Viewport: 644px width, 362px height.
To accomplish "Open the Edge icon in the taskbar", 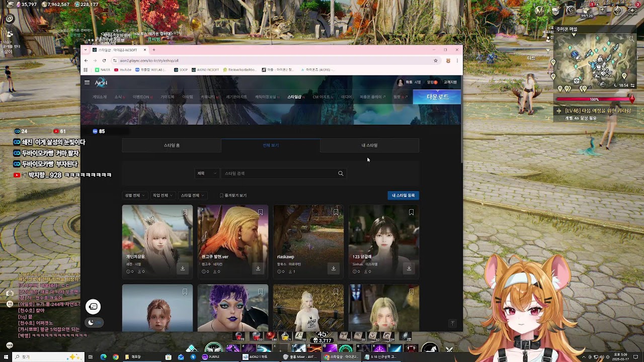I will tap(104, 357).
